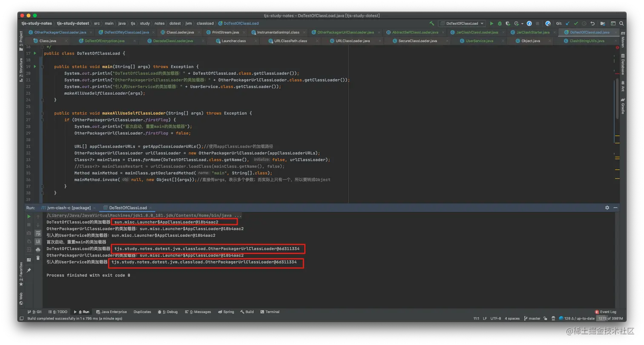Viewport: 644px width, 345px height.
Task: Click the memory indicator 1273 of 3981M
Action: pyautogui.click(x=610, y=318)
